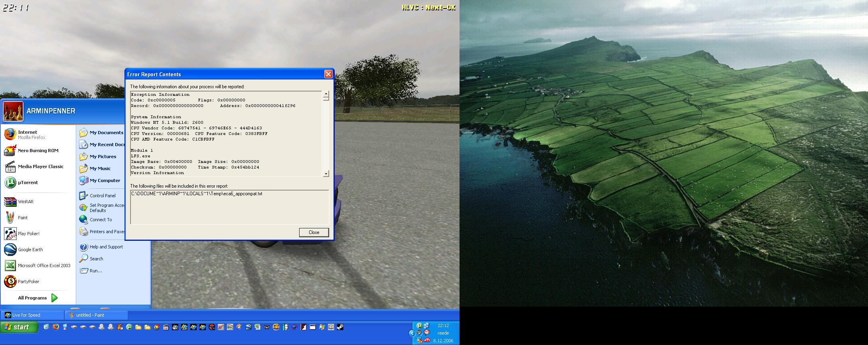Click the taskbar clock showing 22:12

pos(443,325)
